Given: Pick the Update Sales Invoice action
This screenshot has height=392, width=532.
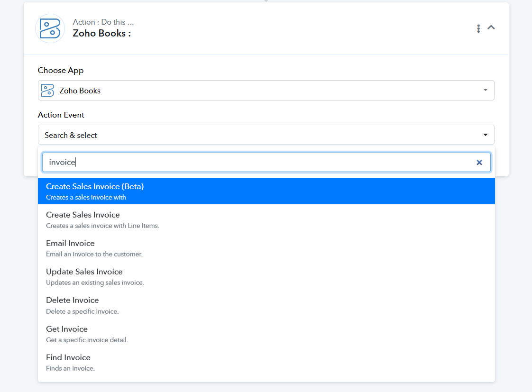Looking at the screenshot, I should pos(266,277).
